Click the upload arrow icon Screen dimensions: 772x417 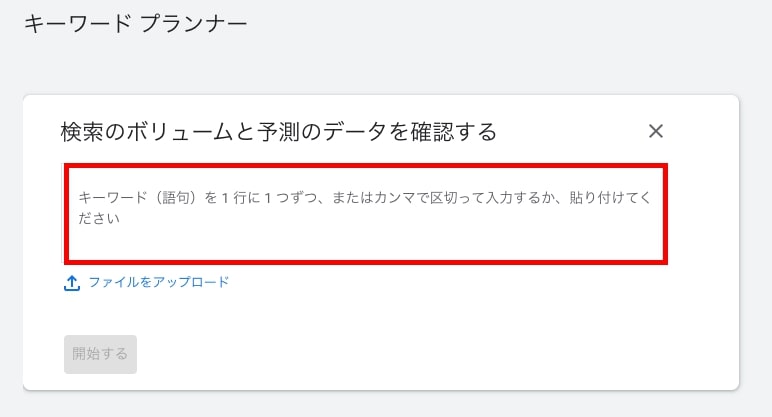click(x=72, y=283)
